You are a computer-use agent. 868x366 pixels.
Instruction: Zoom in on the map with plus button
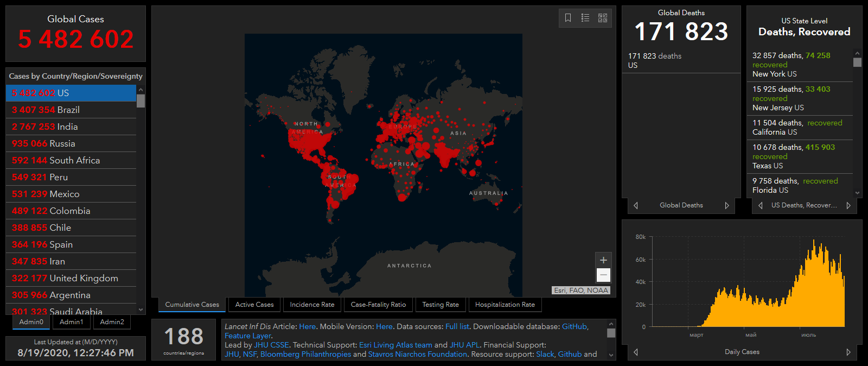pos(603,260)
